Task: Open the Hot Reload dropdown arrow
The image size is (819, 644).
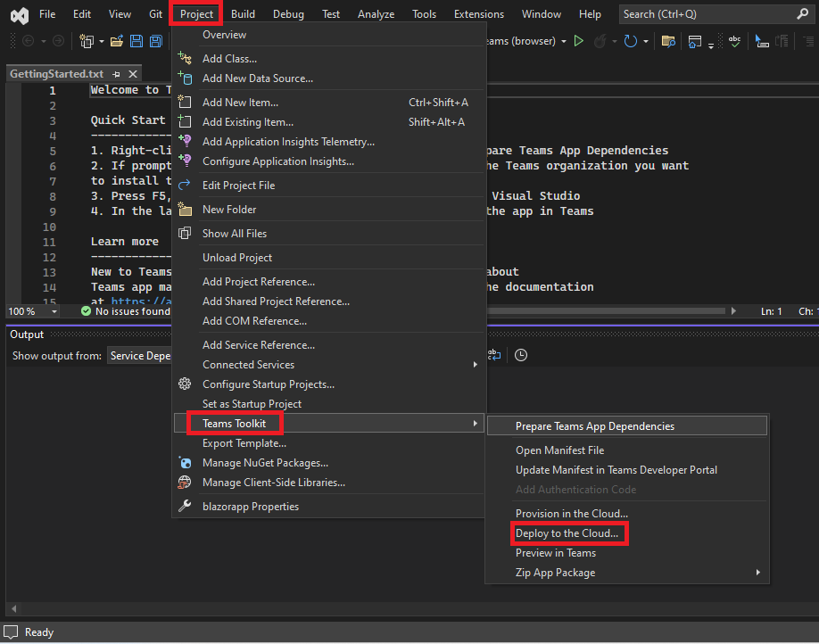Action: tap(614, 41)
